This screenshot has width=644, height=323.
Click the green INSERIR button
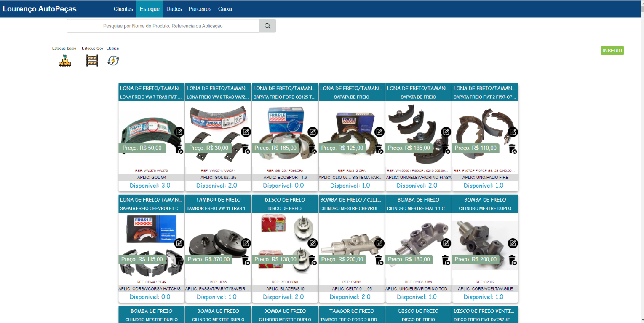pos(612,51)
